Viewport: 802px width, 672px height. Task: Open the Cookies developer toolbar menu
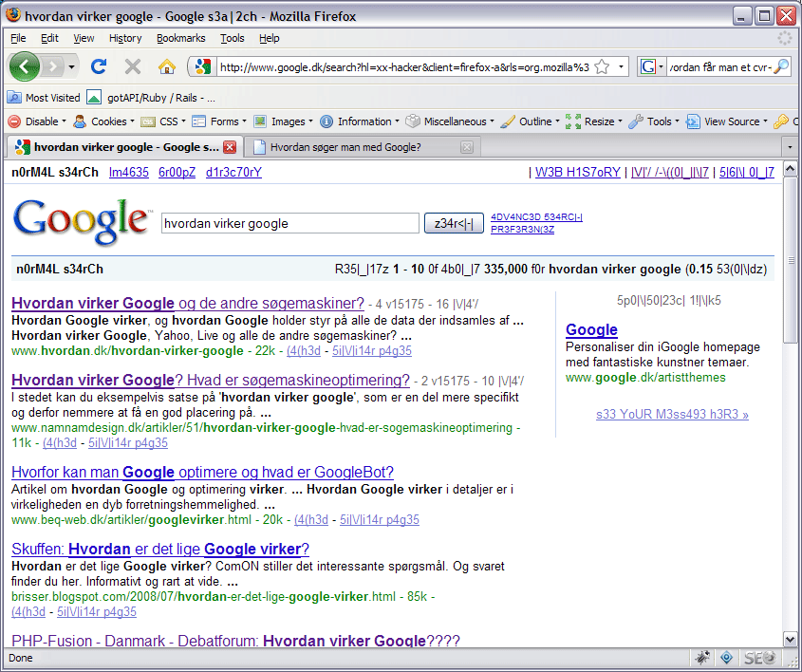103,121
